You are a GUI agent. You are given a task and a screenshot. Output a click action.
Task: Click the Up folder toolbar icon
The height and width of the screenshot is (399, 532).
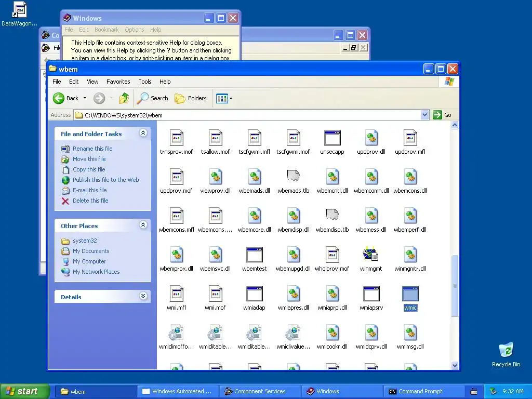tap(124, 98)
